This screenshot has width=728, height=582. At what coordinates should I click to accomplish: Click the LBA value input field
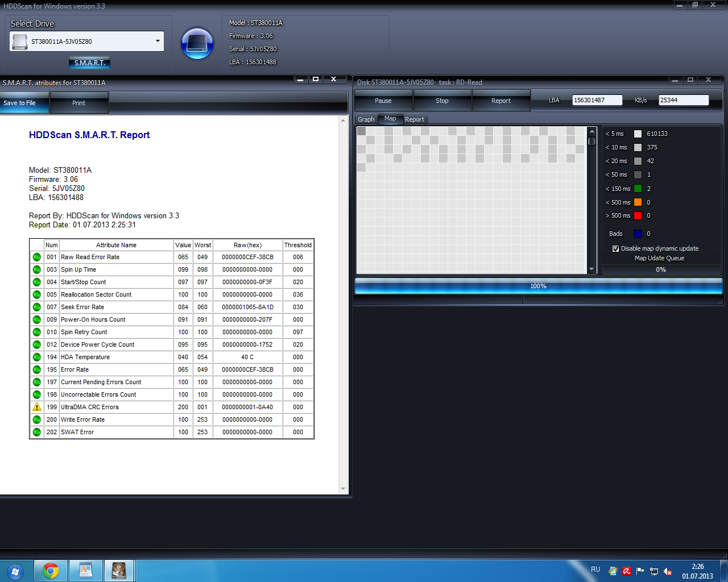[x=597, y=100]
